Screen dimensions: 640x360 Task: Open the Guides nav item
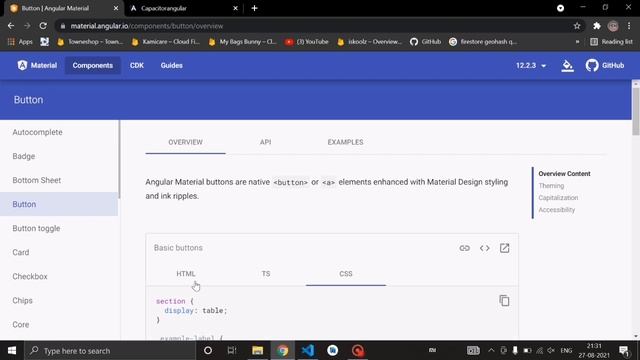[x=171, y=65]
